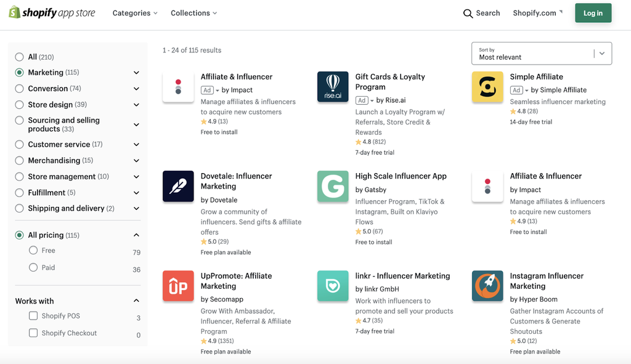Click '1 - 24 of 115 results' text
Viewport: 631px width, 364px height.
click(x=192, y=51)
